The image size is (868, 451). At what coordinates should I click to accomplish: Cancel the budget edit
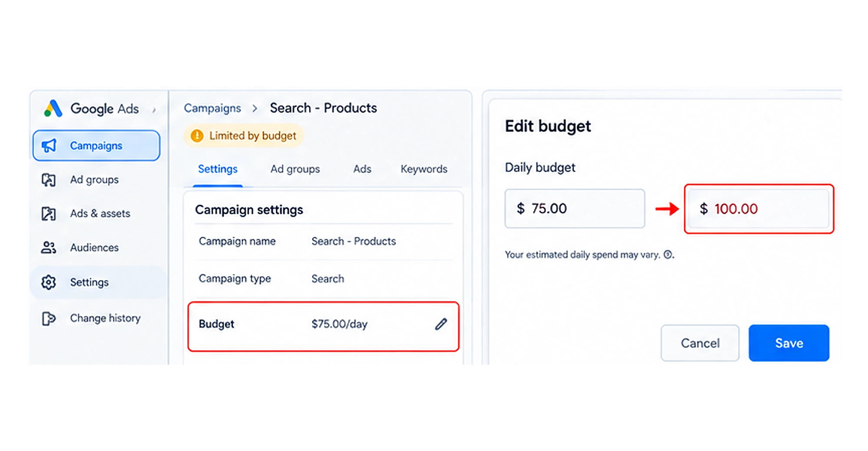(x=700, y=343)
